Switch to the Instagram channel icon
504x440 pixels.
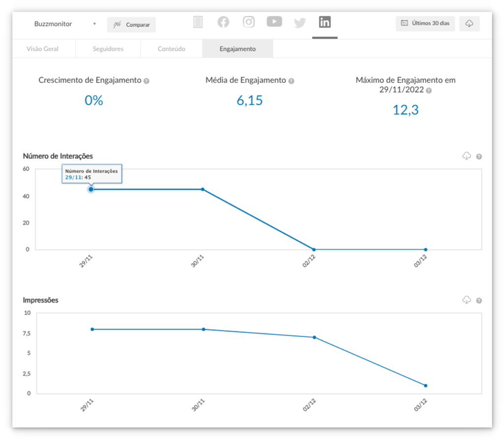tap(249, 22)
